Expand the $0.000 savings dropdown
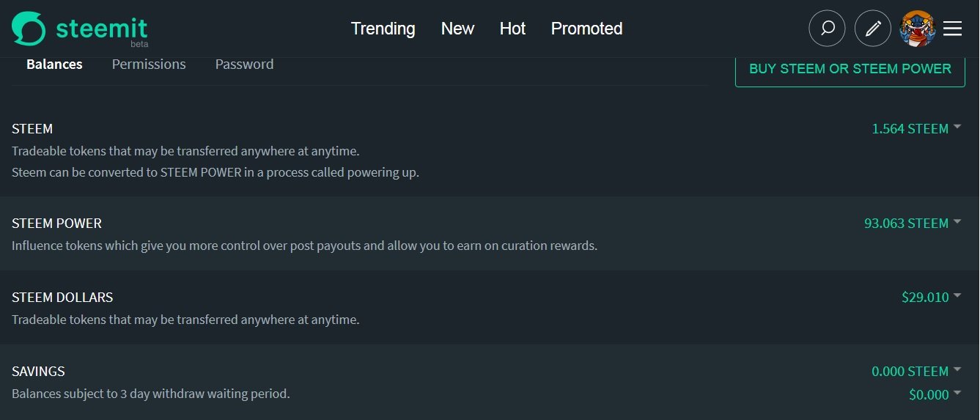The image size is (980, 420). [x=935, y=394]
